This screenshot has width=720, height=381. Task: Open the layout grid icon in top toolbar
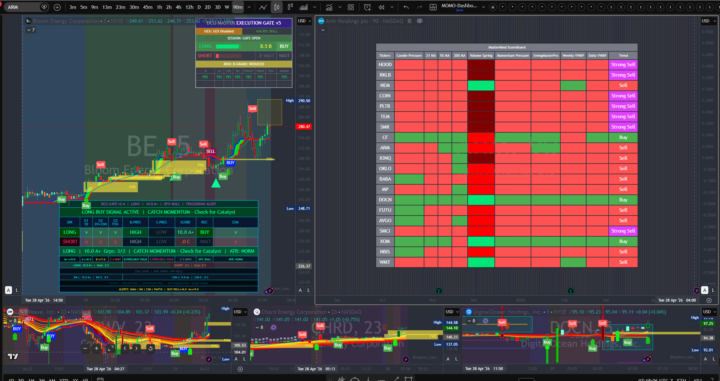tap(351, 7)
